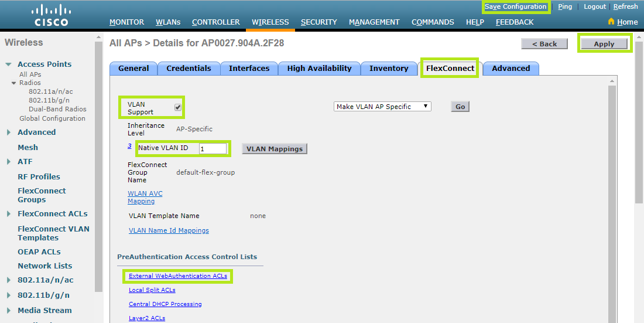Select FlexConnect Groups in sidebar
This screenshot has width=644, height=323.
point(42,195)
